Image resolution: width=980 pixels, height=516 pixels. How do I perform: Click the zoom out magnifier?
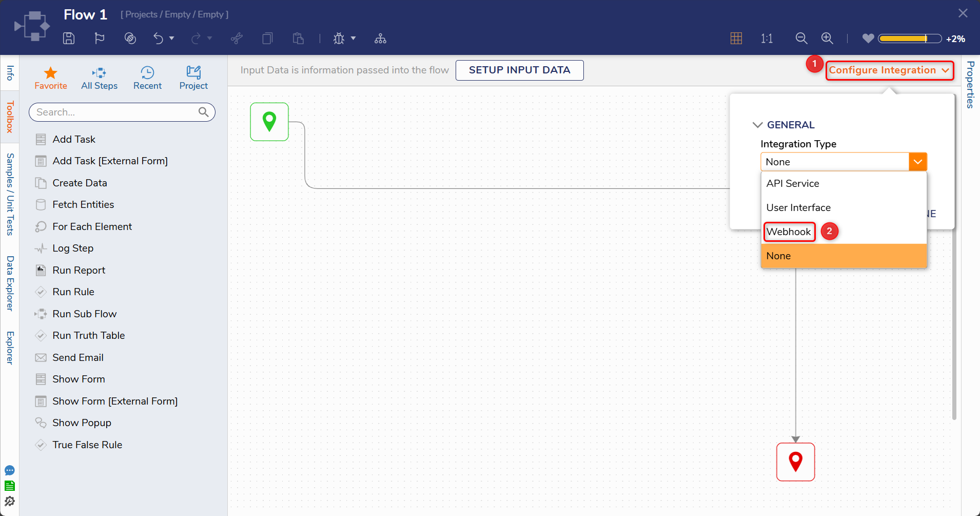801,39
